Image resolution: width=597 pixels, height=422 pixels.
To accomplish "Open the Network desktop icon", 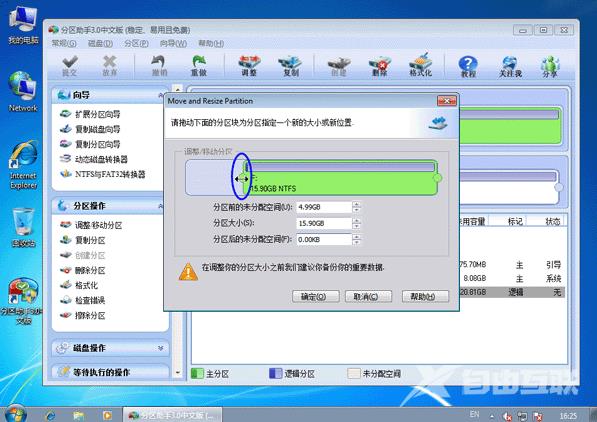I will click(x=23, y=91).
